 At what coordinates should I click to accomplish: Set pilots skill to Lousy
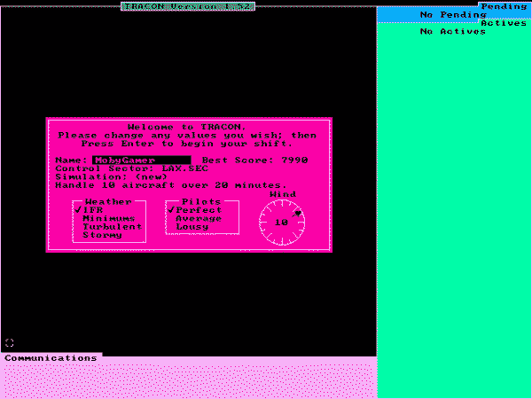[192, 226]
